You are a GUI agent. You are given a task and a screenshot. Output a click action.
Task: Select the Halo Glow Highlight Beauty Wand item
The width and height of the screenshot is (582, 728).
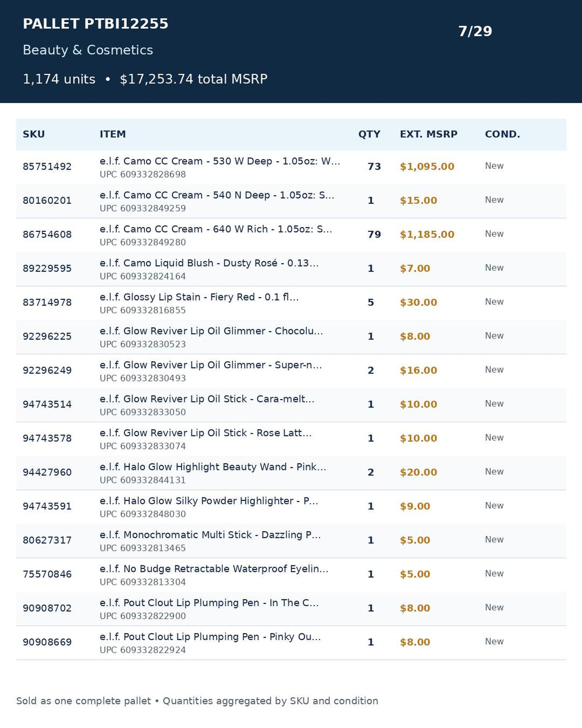[213, 467]
